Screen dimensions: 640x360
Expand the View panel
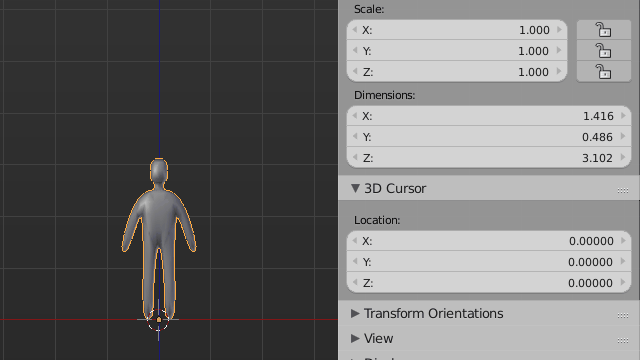[355, 338]
